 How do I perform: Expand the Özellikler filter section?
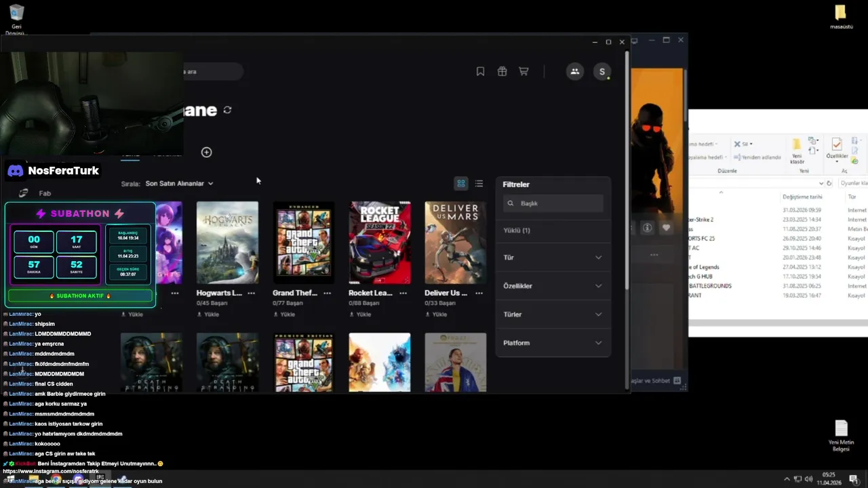click(x=553, y=286)
